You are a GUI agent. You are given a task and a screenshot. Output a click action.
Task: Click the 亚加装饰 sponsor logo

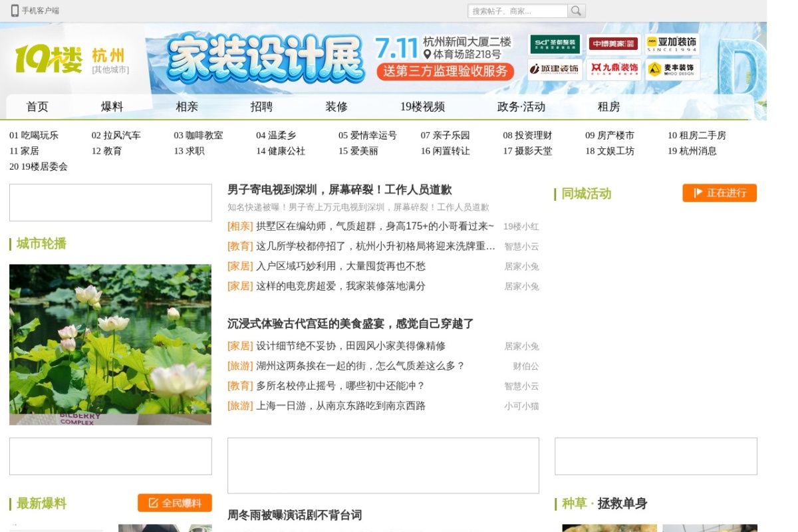[x=672, y=45]
